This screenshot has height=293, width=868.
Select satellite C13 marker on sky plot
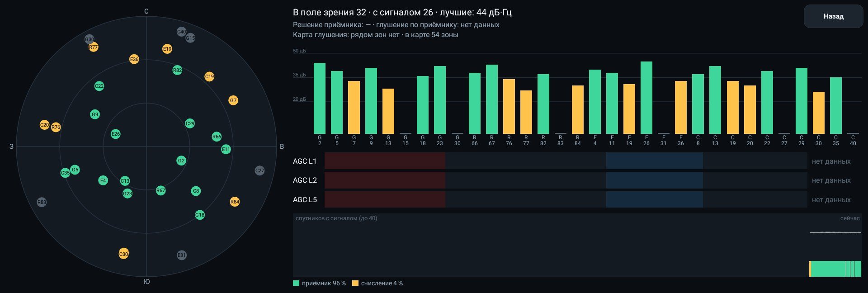[125, 181]
